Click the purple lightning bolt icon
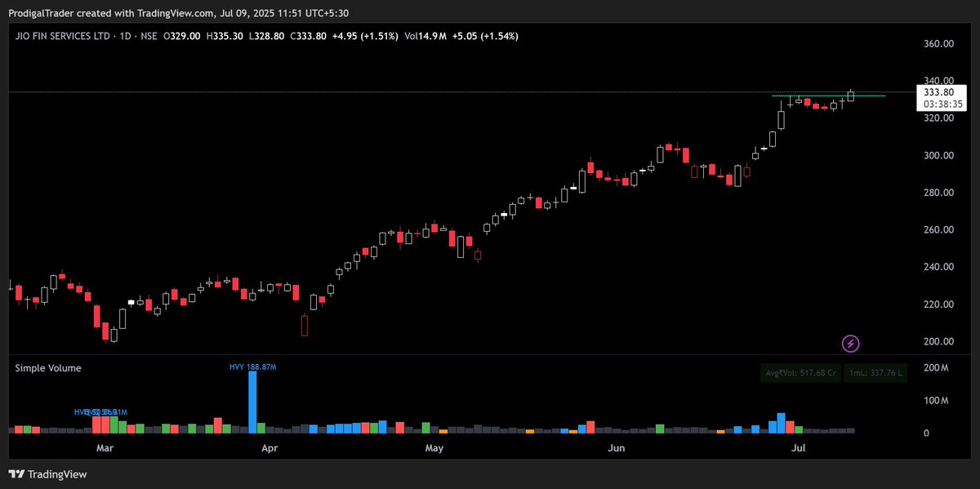980x489 pixels. point(851,344)
